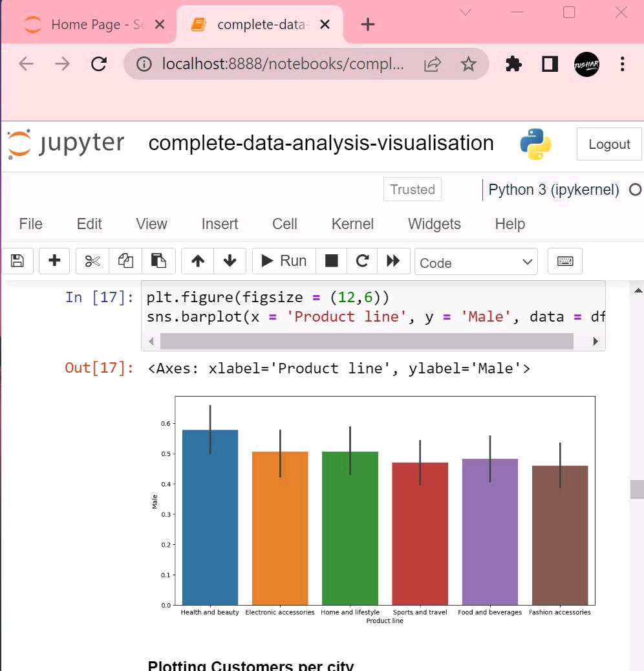Interrupt the kernel with the stop square
Image resolution: width=644 pixels, height=671 pixels.
(332, 261)
